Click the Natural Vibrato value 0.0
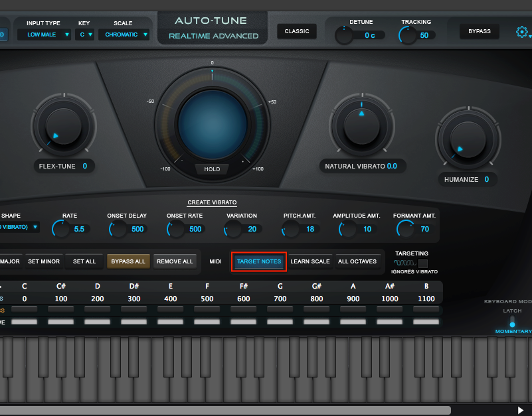 pyautogui.click(x=392, y=166)
